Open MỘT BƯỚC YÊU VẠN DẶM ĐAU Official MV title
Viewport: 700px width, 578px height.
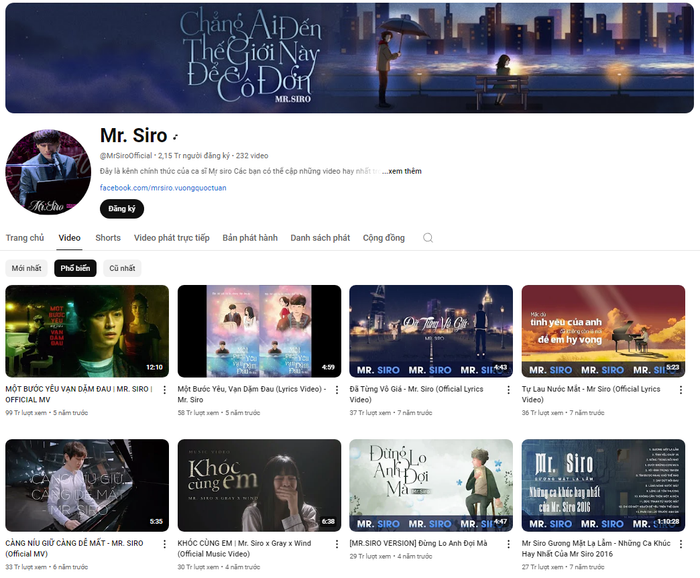point(79,395)
